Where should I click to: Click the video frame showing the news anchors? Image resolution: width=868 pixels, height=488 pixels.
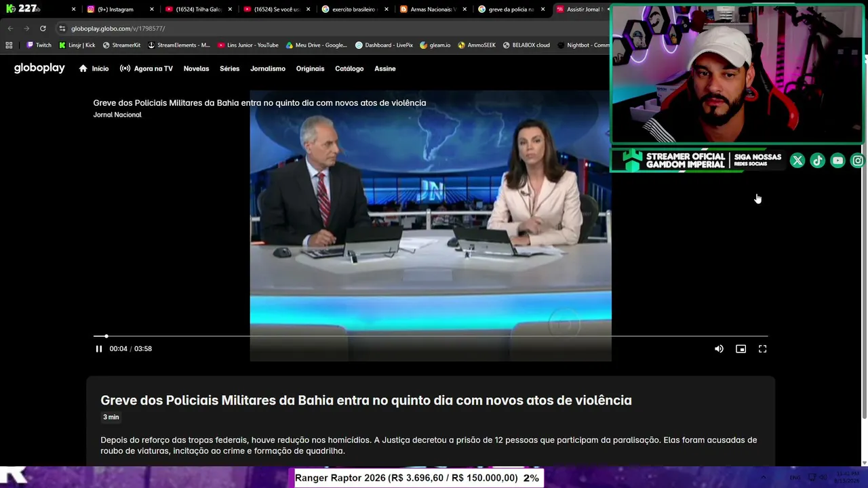coord(431,226)
